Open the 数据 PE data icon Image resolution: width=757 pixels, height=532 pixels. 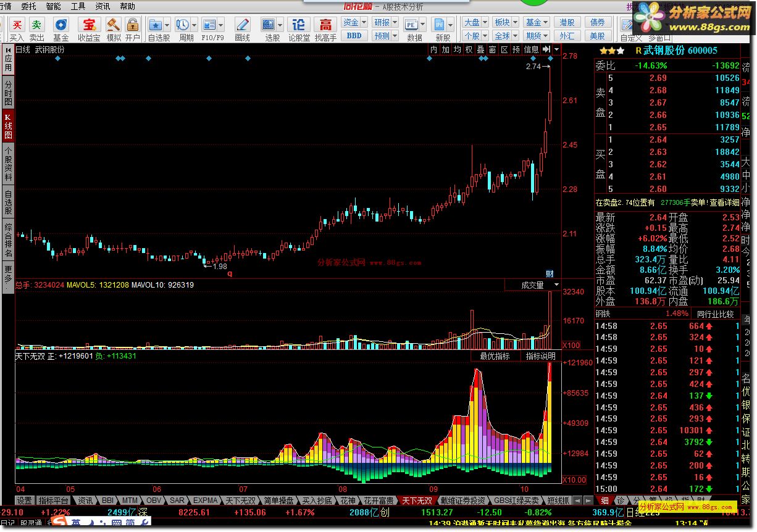point(411,25)
